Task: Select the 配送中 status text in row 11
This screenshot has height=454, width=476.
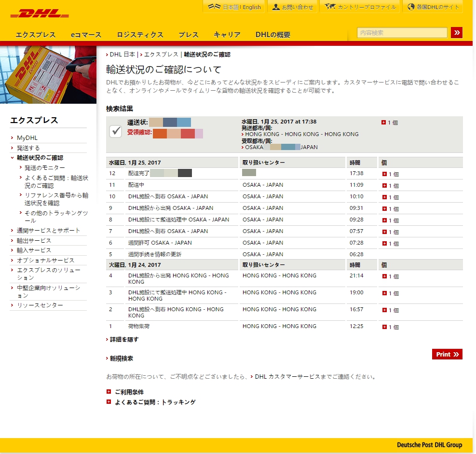Action: coord(136,185)
